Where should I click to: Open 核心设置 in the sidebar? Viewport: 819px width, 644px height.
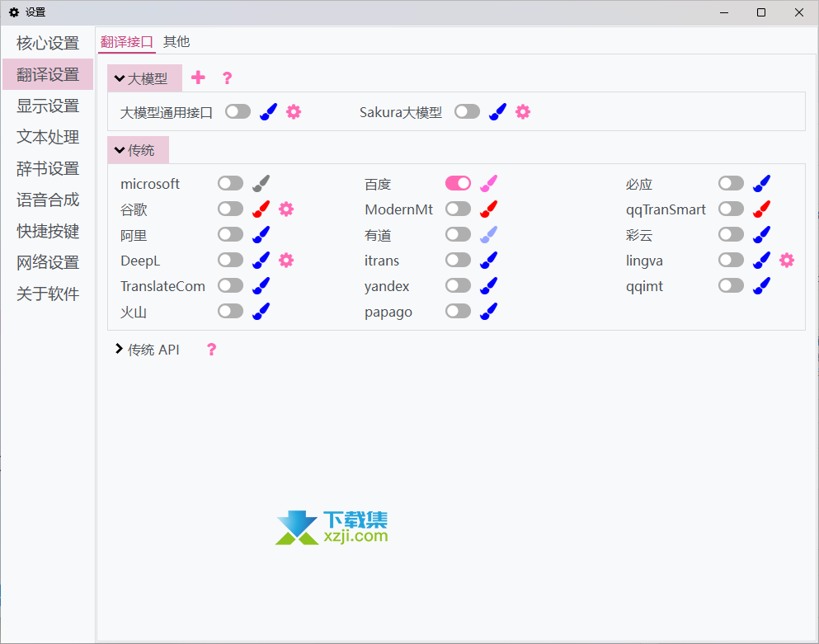click(48, 43)
